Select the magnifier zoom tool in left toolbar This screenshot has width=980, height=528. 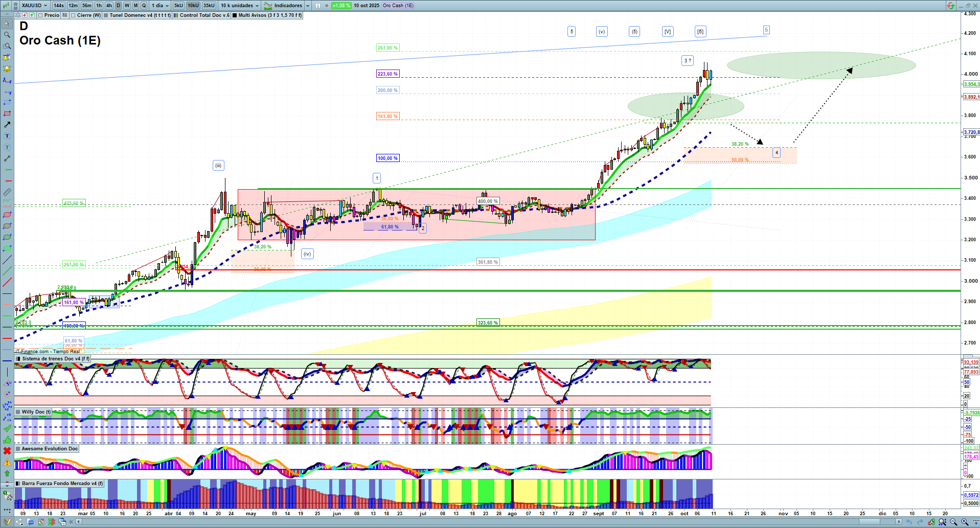click(x=7, y=35)
